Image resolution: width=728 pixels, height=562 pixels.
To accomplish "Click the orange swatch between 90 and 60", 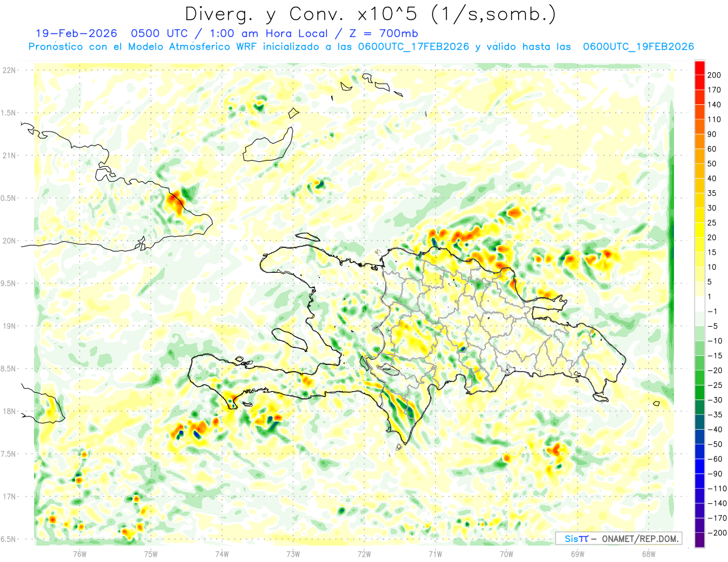I will pos(699,142).
